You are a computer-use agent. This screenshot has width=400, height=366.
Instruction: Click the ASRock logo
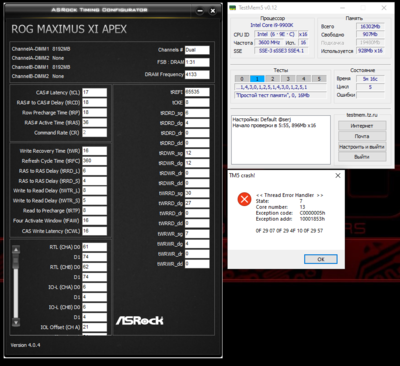(140, 321)
